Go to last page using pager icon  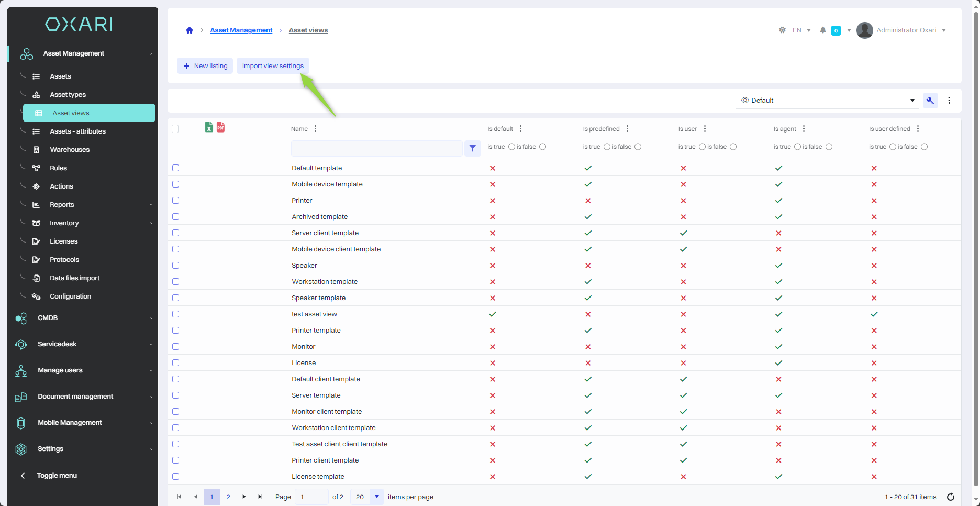coord(260,497)
